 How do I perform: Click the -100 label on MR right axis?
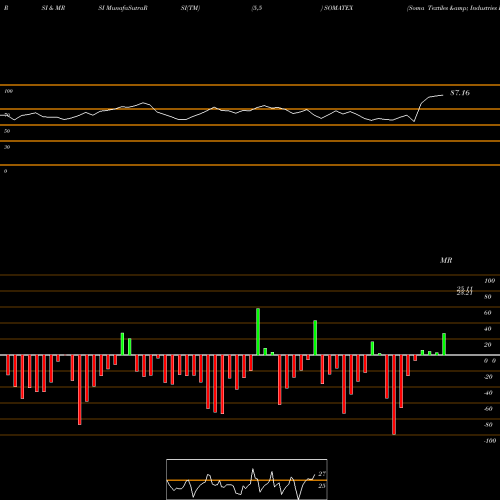coord(490,441)
